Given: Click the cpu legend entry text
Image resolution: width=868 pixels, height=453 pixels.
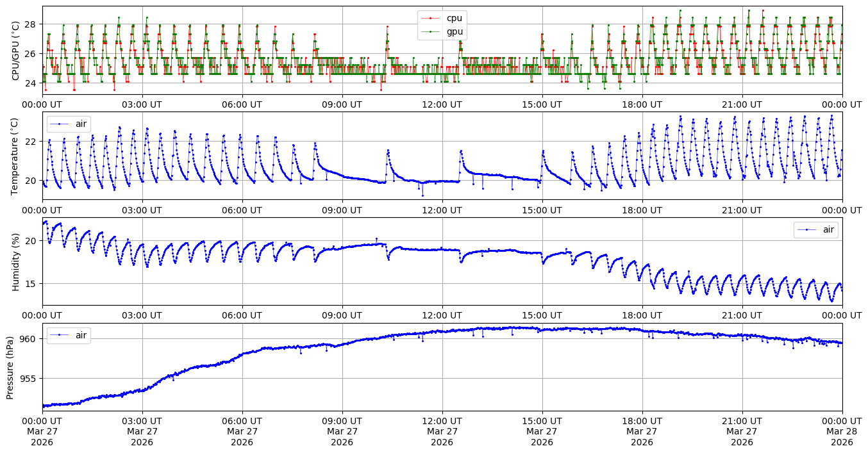Looking at the screenshot, I should coord(454,19).
